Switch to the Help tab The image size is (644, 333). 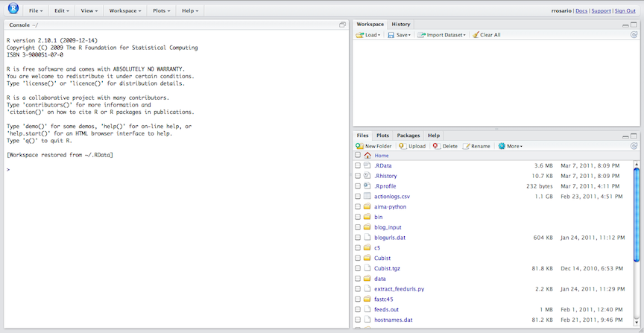coord(434,136)
